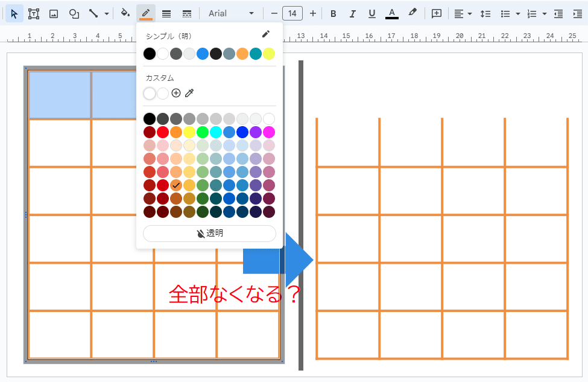Expand the bulleted list dropdown arrow
Viewport: 588px width, 382px height.
(x=518, y=14)
